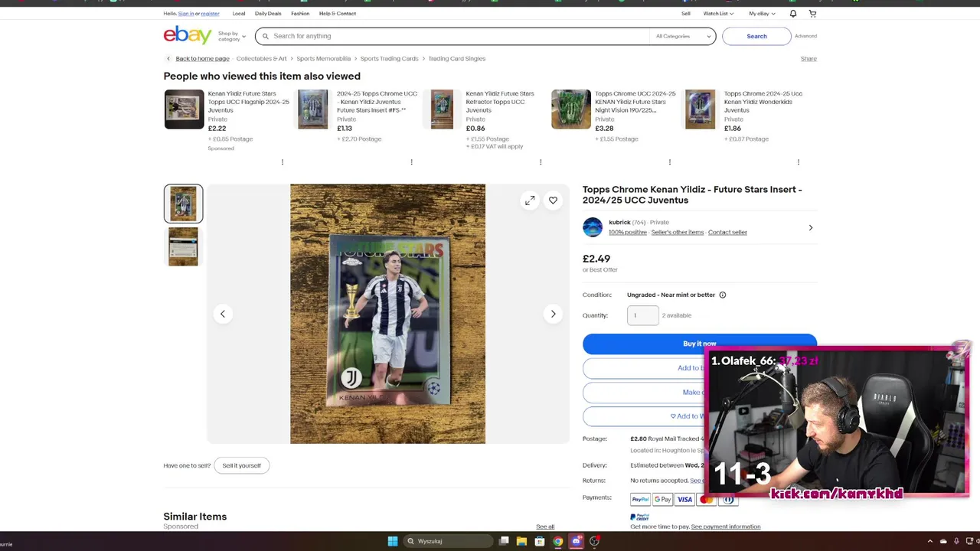Select the first card image thumbnail
The width and height of the screenshot is (980, 551).
pyautogui.click(x=183, y=204)
